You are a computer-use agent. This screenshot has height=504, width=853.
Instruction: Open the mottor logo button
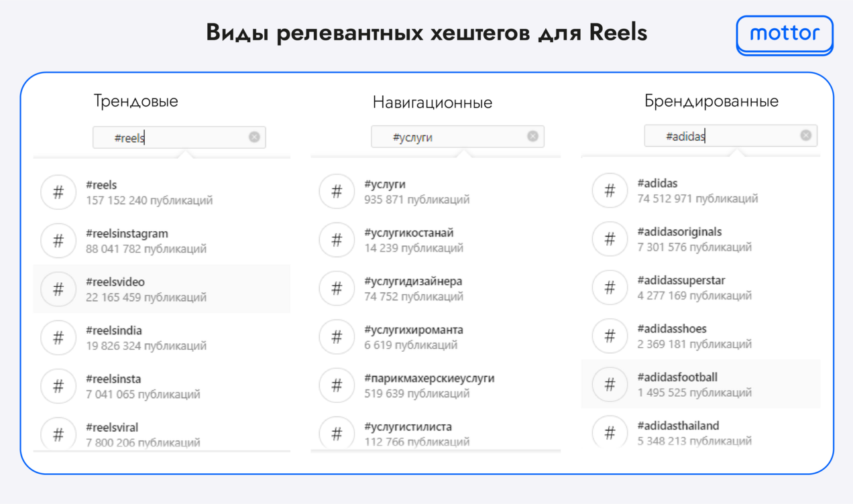[x=785, y=34]
